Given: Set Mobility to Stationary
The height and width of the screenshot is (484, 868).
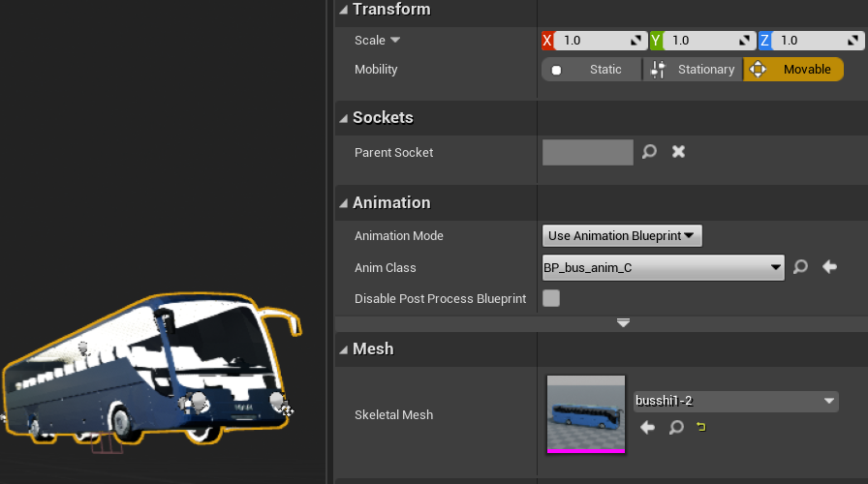Looking at the screenshot, I should coord(693,70).
